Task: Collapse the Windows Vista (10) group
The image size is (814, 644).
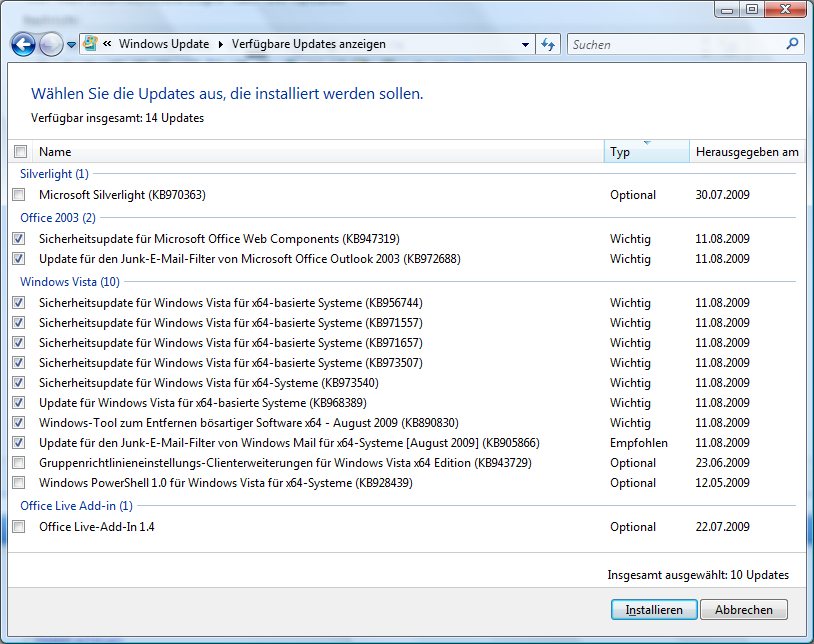Action: (70, 282)
